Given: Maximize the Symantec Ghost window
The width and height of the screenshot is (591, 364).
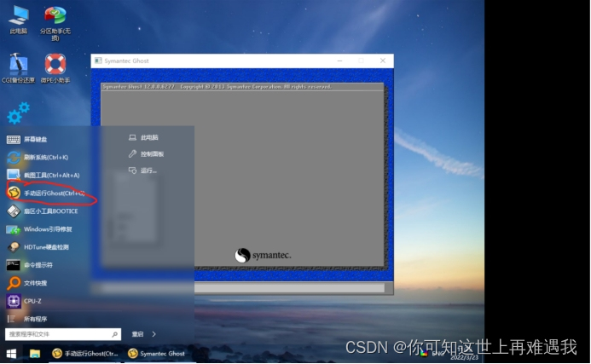Looking at the screenshot, I should click(x=361, y=61).
